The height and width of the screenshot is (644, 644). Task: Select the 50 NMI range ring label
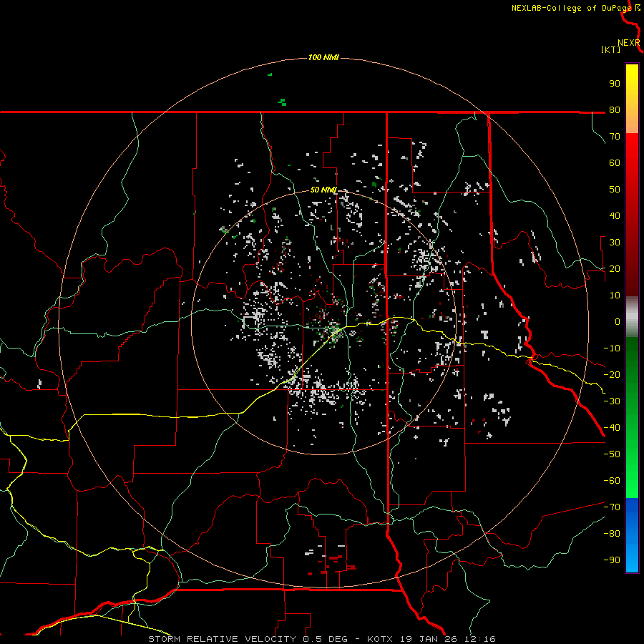pyautogui.click(x=323, y=190)
